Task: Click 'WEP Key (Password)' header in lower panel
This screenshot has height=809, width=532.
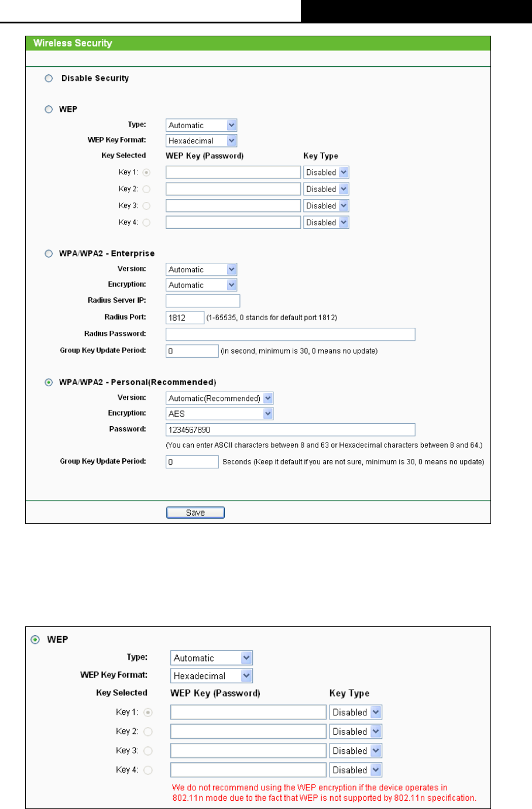Action: tap(215, 693)
